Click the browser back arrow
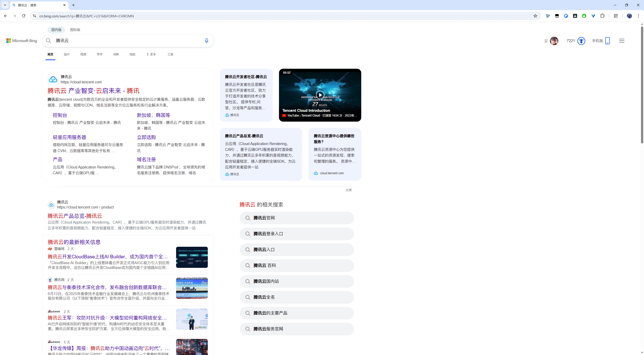644x355 pixels. [6, 16]
